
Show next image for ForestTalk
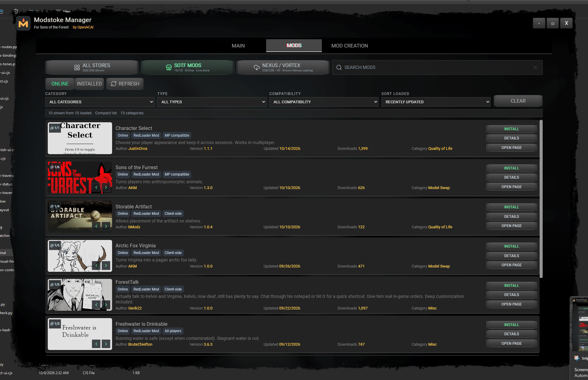tap(106, 305)
